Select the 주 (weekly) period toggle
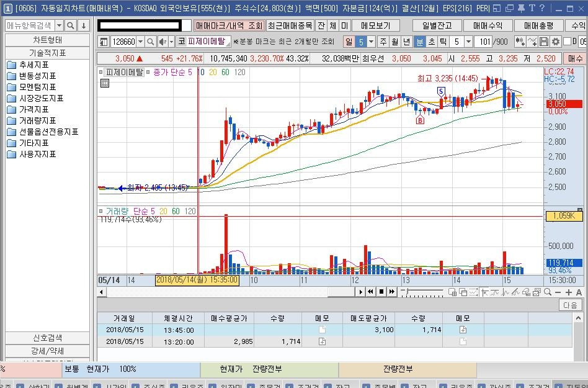The height and width of the screenshot is (388, 588). (383, 42)
